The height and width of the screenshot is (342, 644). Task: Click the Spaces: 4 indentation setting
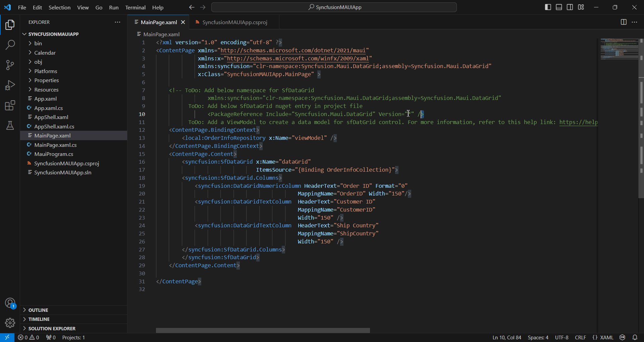[x=538, y=338]
